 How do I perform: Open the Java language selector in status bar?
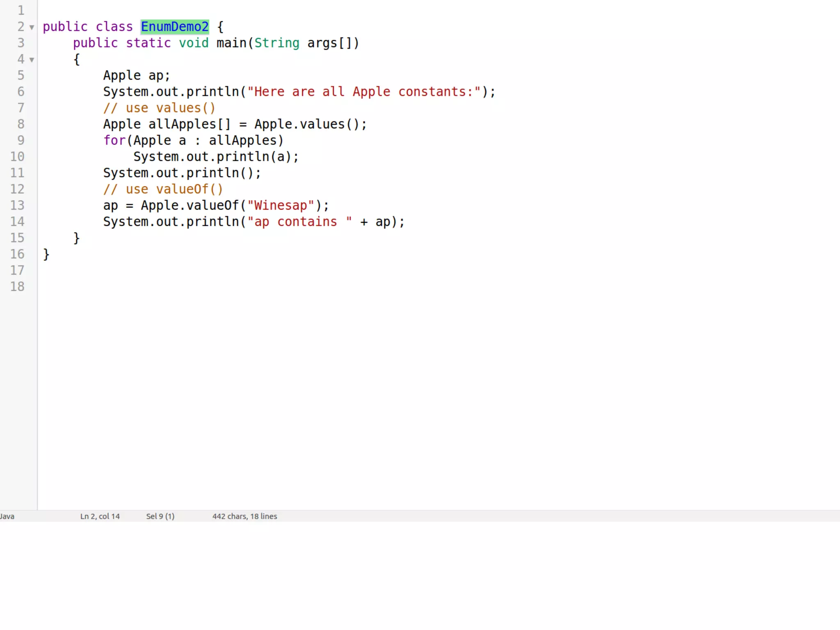coord(7,516)
